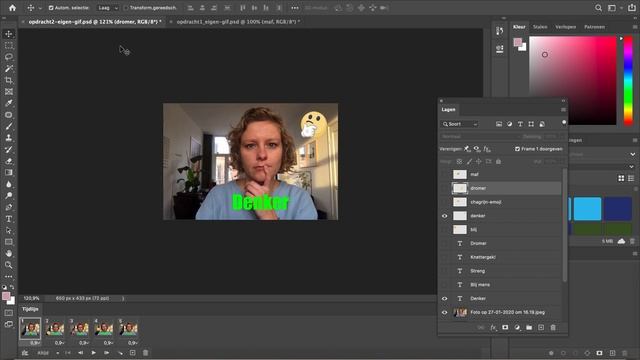Filter layers by type (T) icon
This screenshot has width=640, height=360.
(520, 124)
